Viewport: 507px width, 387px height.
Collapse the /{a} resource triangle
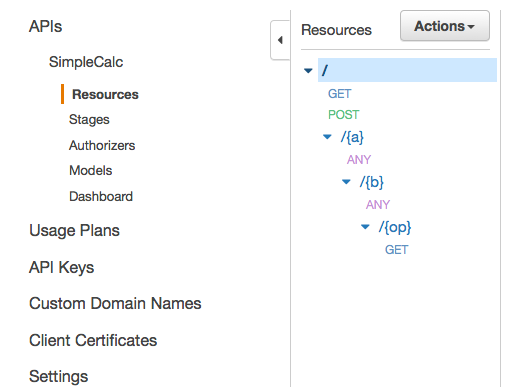coord(327,137)
